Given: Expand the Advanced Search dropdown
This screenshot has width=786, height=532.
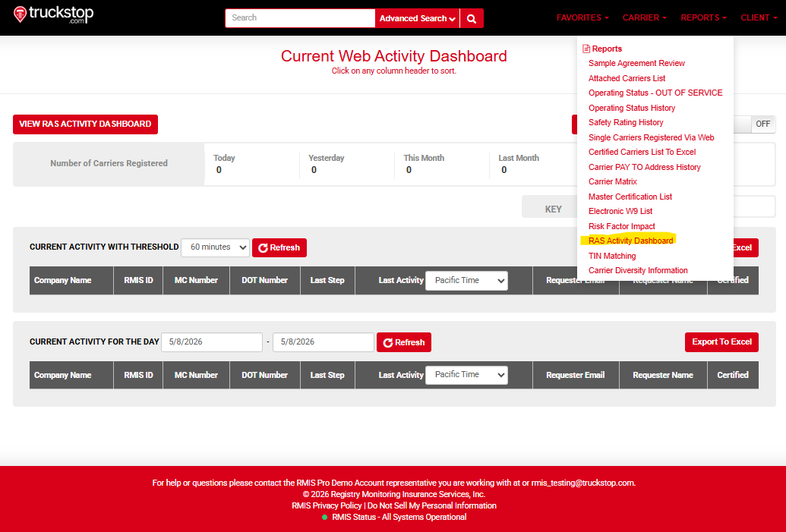Looking at the screenshot, I should click(417, 18).
